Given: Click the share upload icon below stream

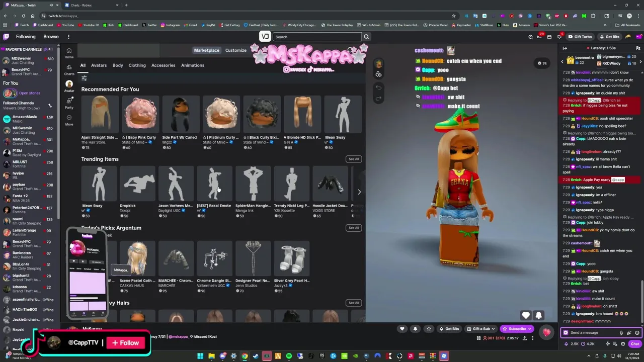Looking at the screenshot, I should (525, 338).
